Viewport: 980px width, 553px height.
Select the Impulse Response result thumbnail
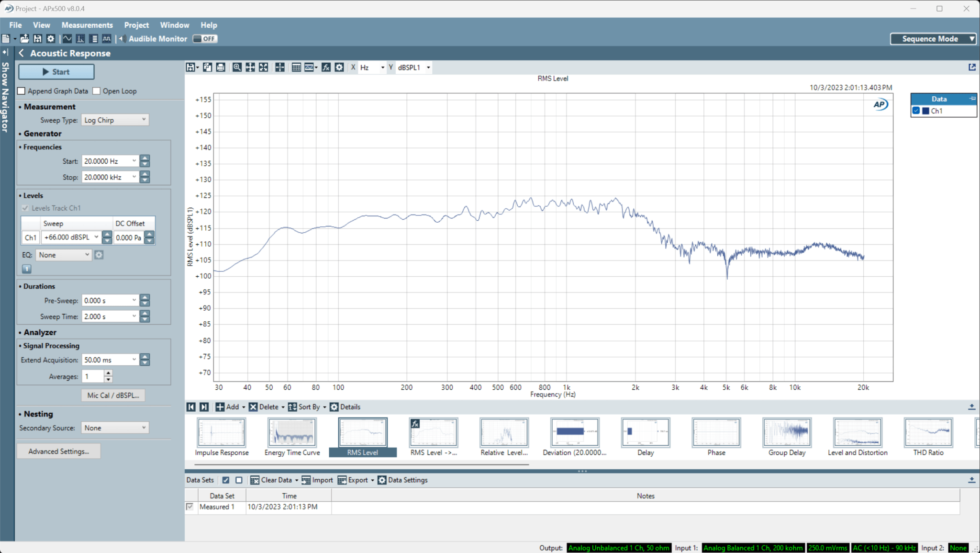[222, 437]
